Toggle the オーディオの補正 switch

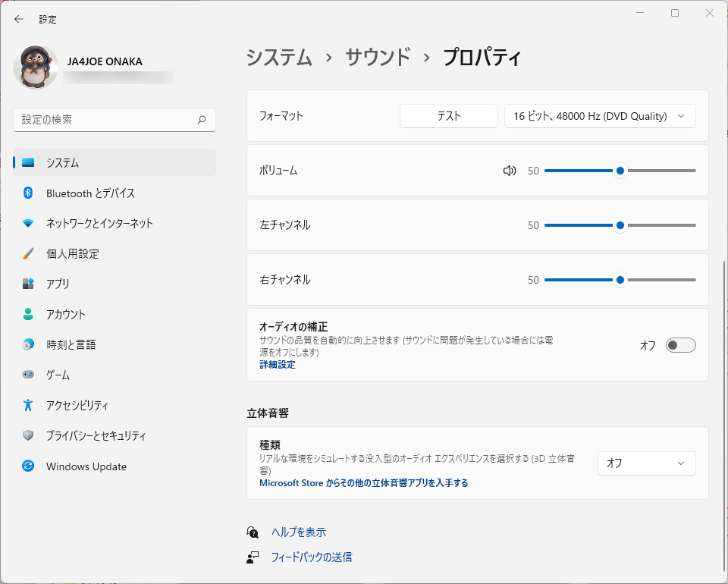coord(680,346)
